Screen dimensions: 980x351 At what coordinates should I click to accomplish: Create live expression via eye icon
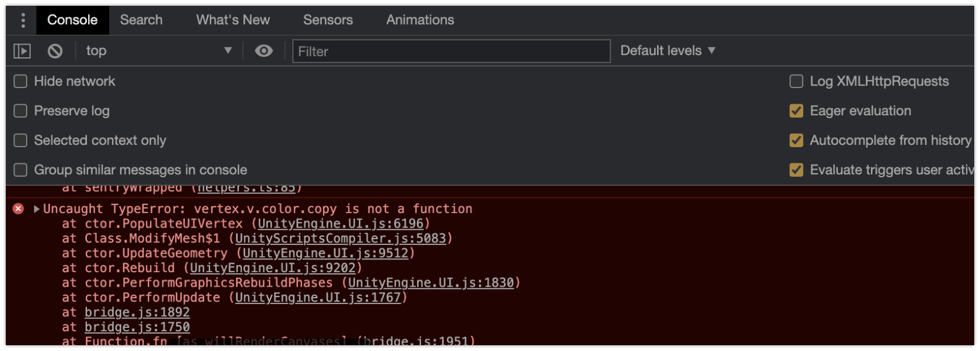click(264, 51)
